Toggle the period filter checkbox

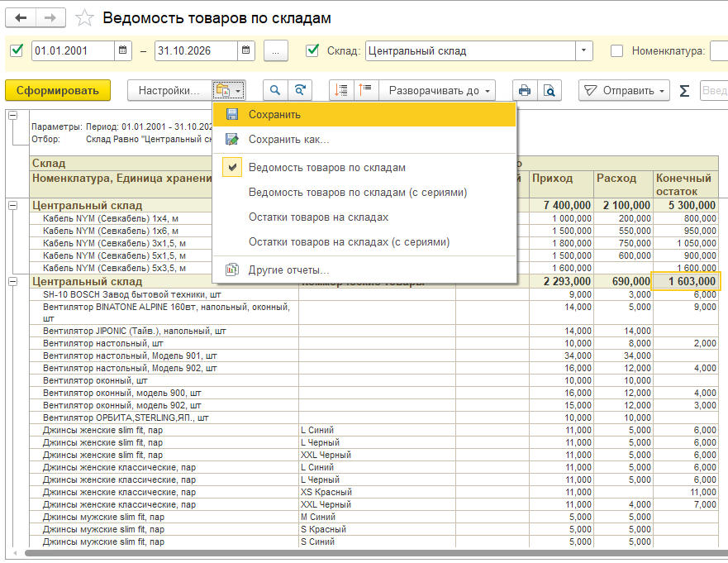coord(17,50)
